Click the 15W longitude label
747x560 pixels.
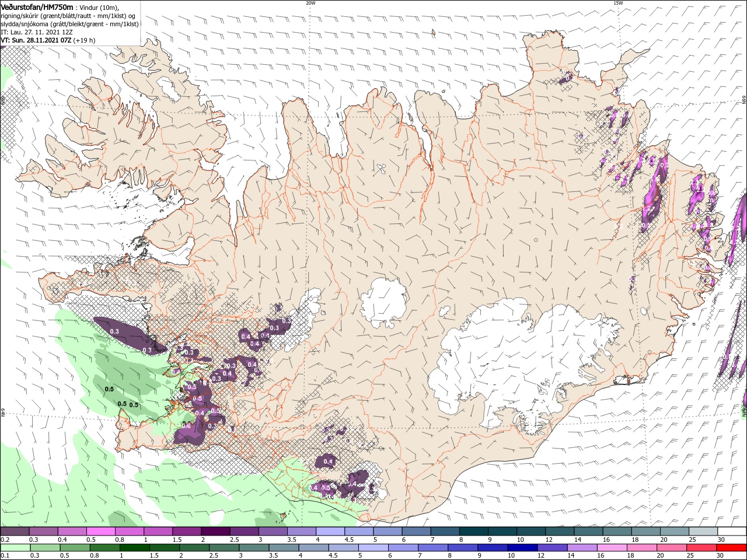pos(618,3)
